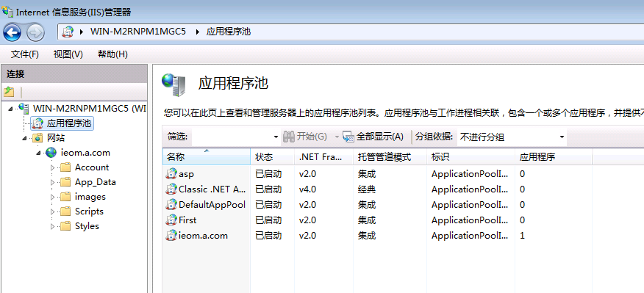The width and height of the screenshot is (644, 293).
Task: Click the blue Back navigation arrow
Action: tap(12, 32)
